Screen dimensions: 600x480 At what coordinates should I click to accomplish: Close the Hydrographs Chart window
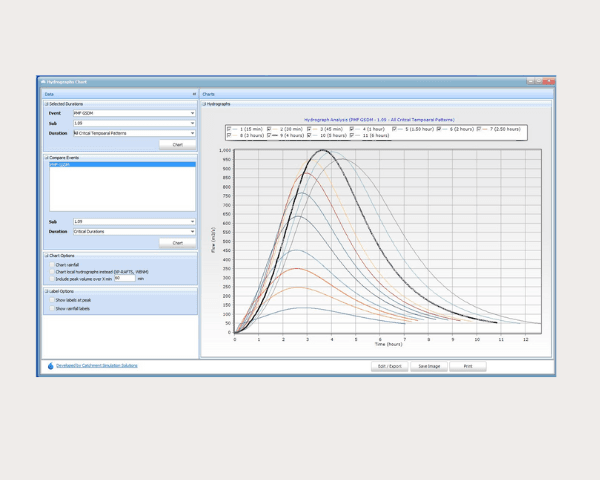pyautogui.click(x=549, y=81)
